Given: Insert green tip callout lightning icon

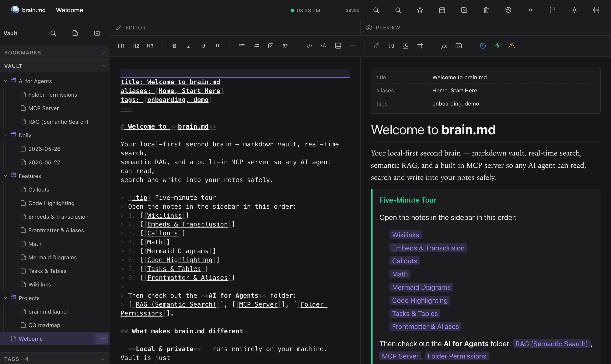Looking at the screenshot, I should coord(497,46).
